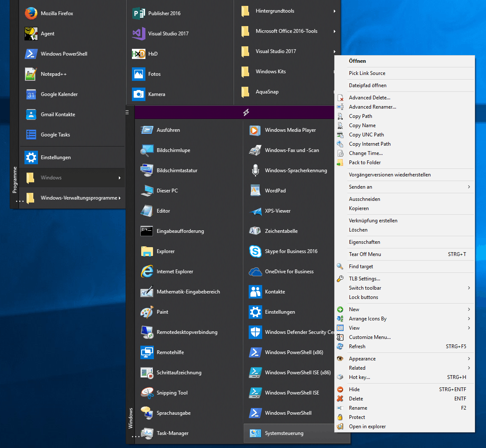Open Paint
The height and width of the screenshot is (448, 486).
(x=189, y=312)
